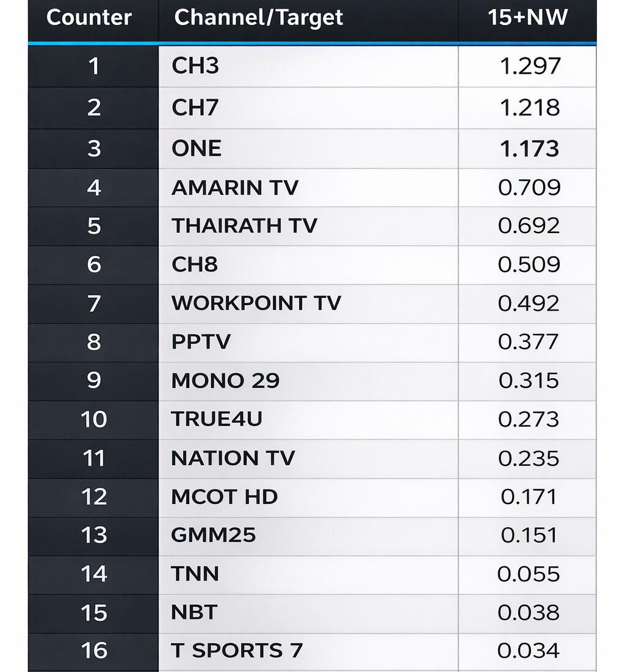Click the NATION TV channel cell

click(233, 458)
